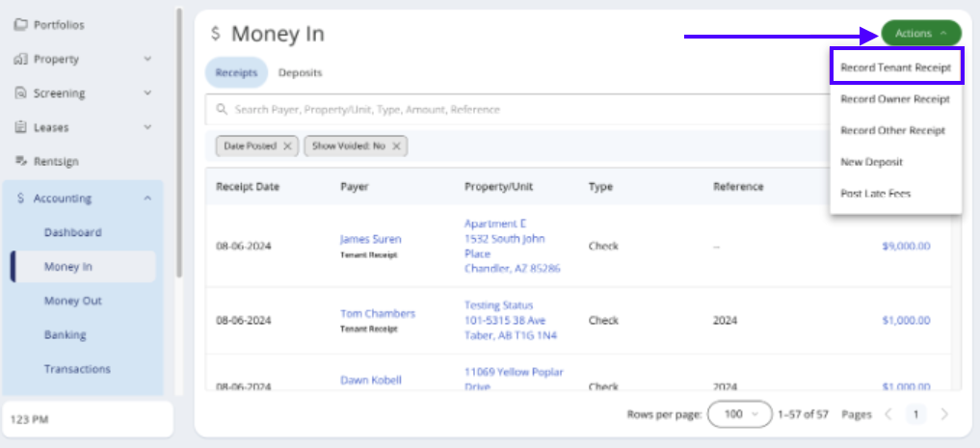Viewport: 980px width, 448px height.
Task: Expand the Property sidebar section
Action: 147,60
